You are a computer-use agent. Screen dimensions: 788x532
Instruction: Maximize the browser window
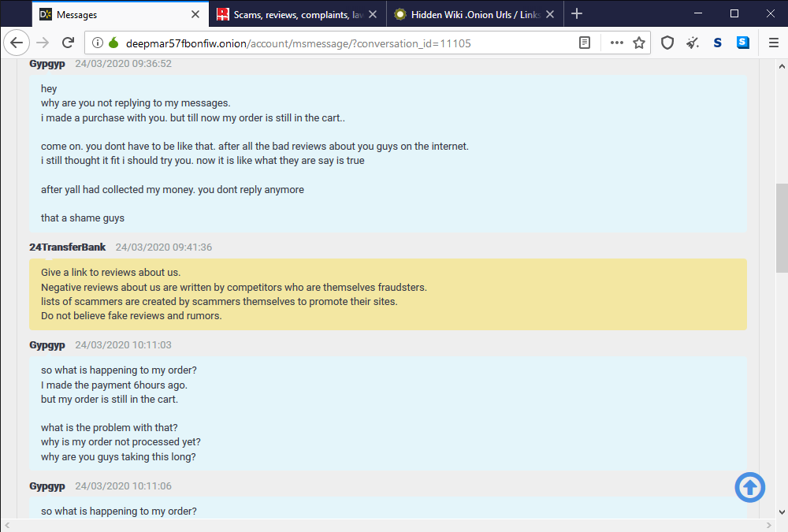(x=734, y=13)
